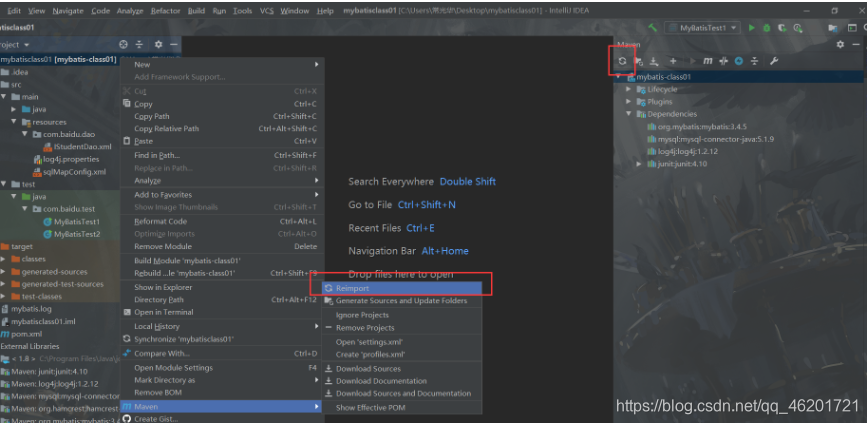The image size is (868, 425).
Task: Expand Plugins node in Maven panel
Action: point(629,102)
